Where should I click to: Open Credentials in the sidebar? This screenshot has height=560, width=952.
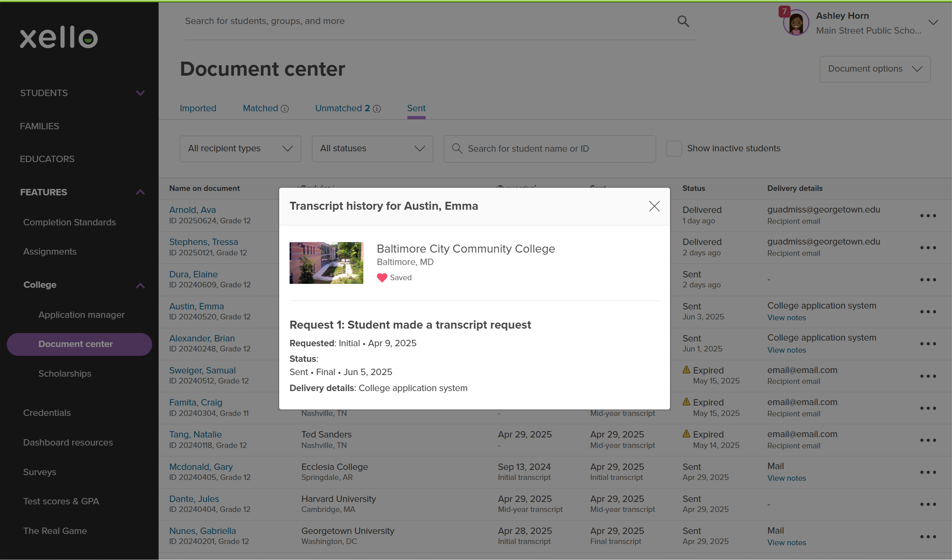click(47, 413)
